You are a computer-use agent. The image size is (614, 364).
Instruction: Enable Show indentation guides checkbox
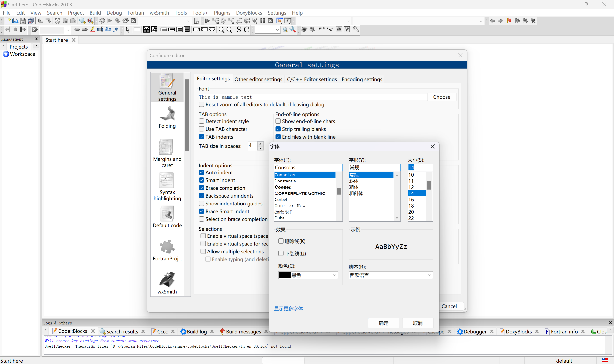tap(202, 204)
